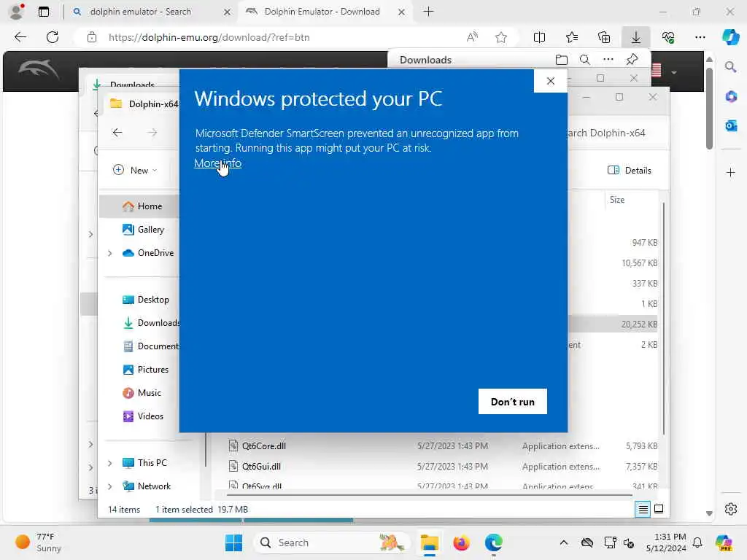Viewport: 747px width, 560px height.
Task: Open the Copilot icon in Edge
Action: click(x=730, y=37)
